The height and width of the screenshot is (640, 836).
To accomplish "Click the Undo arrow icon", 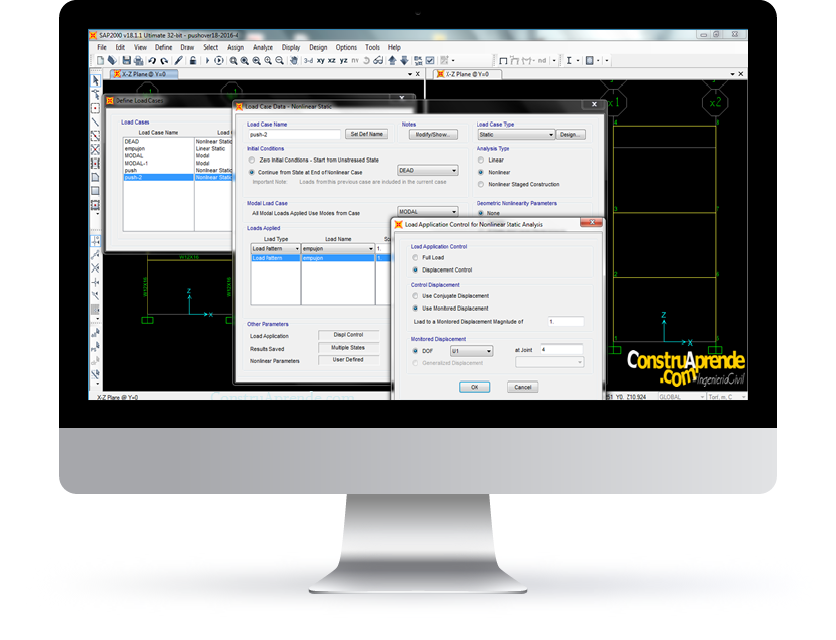I will pos(152,61).
